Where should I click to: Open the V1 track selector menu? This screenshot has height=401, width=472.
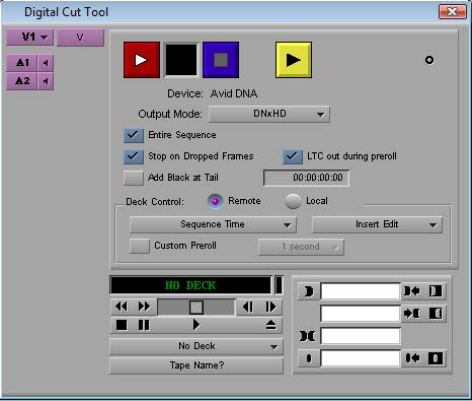tap(30, 37)
